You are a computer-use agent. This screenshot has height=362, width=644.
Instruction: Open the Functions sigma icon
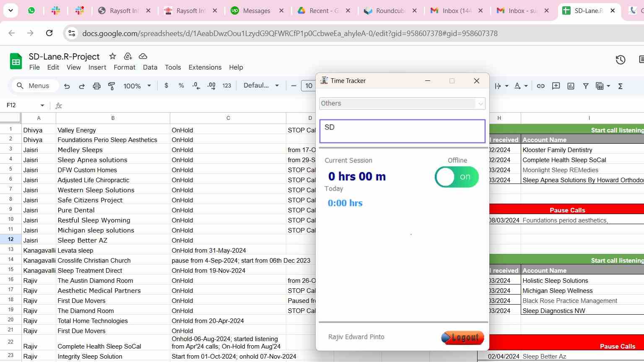tap(621, 86)
